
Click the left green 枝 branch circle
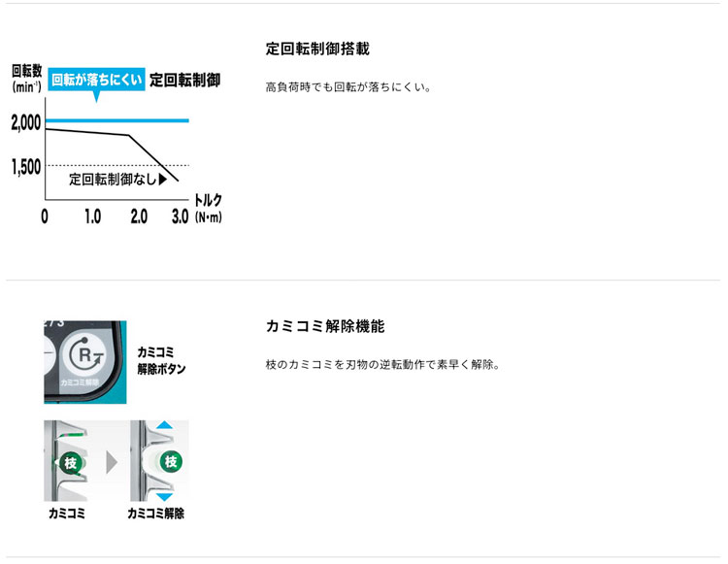point(70,463)
